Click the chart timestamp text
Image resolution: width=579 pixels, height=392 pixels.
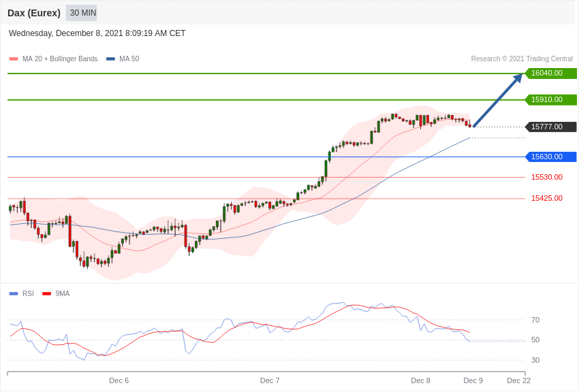pyautogui.click(x=97, y=33)
